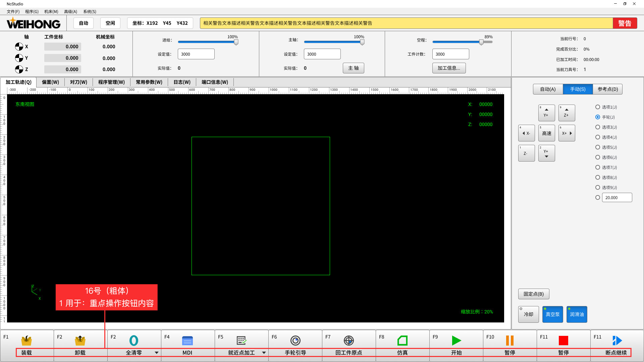Select the 选项1(J) radio button
Screen dimensions: 644x362
[x=598, y=107]
